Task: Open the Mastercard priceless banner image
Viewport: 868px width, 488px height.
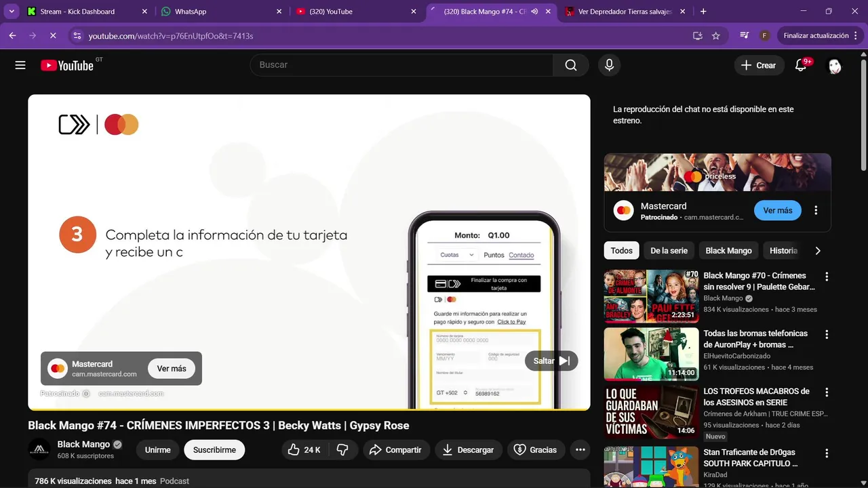Action: click(x=717, y=172)
